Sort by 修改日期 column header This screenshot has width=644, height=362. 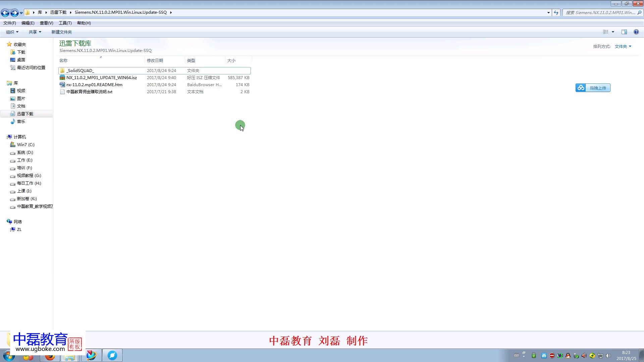point(165,60)
